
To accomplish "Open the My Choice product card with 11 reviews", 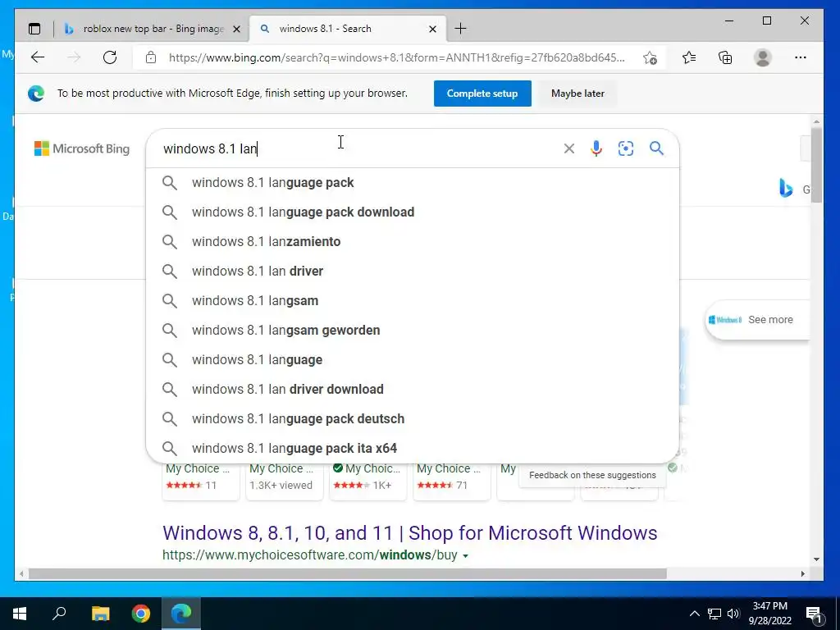I will 201,481.
